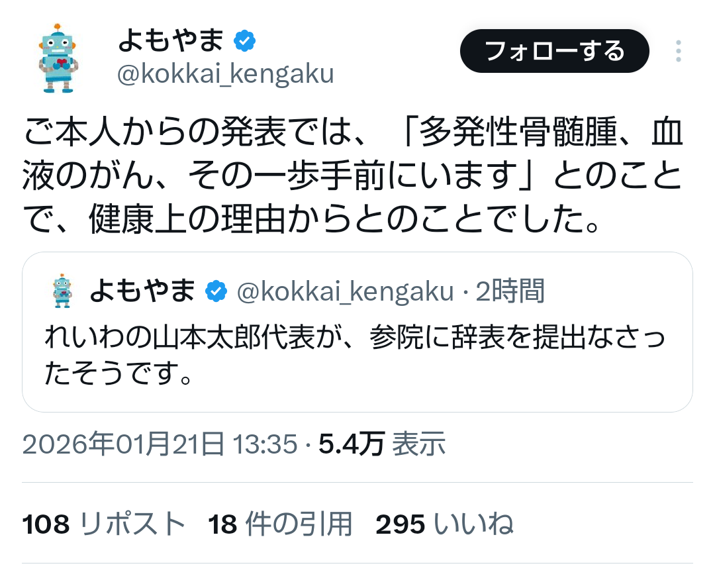Open the 108 リポスト list

pyautogui.click(x=103, y=525)
